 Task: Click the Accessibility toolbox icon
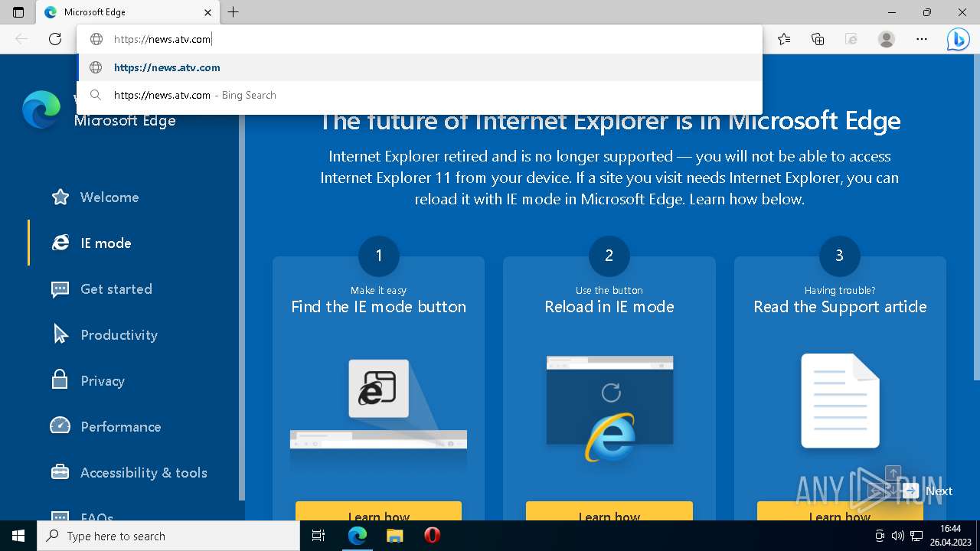click(x=60, y=472)
